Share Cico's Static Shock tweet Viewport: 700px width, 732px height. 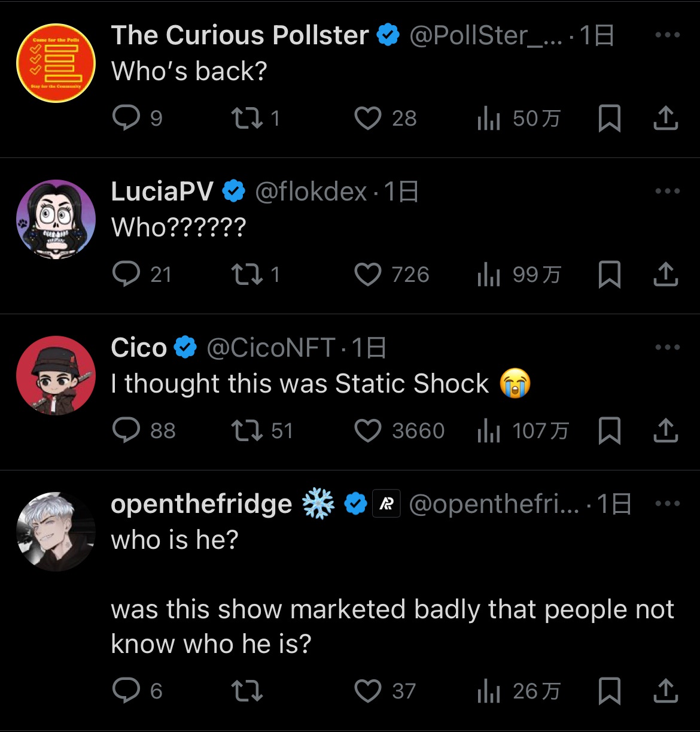click(x=665, y=430)
